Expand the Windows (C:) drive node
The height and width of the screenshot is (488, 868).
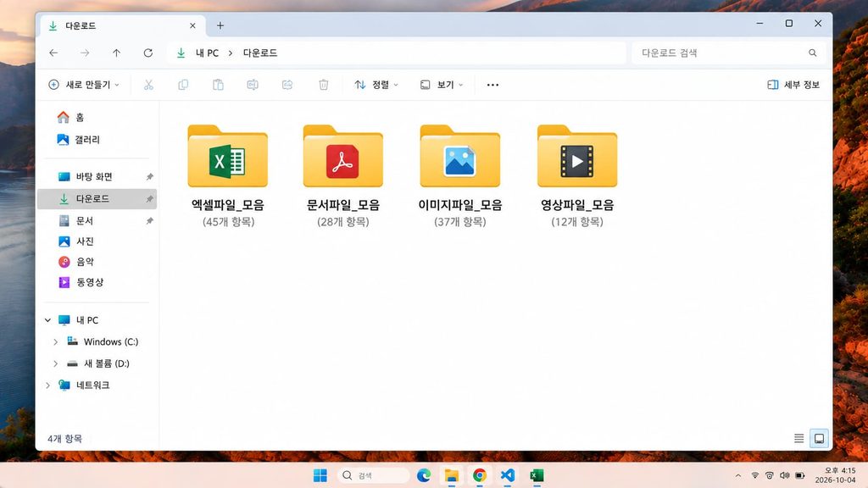55,342
